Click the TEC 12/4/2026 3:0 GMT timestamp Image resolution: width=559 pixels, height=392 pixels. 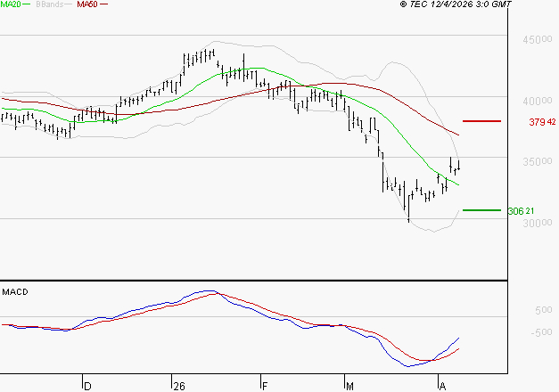pos(456,4)
